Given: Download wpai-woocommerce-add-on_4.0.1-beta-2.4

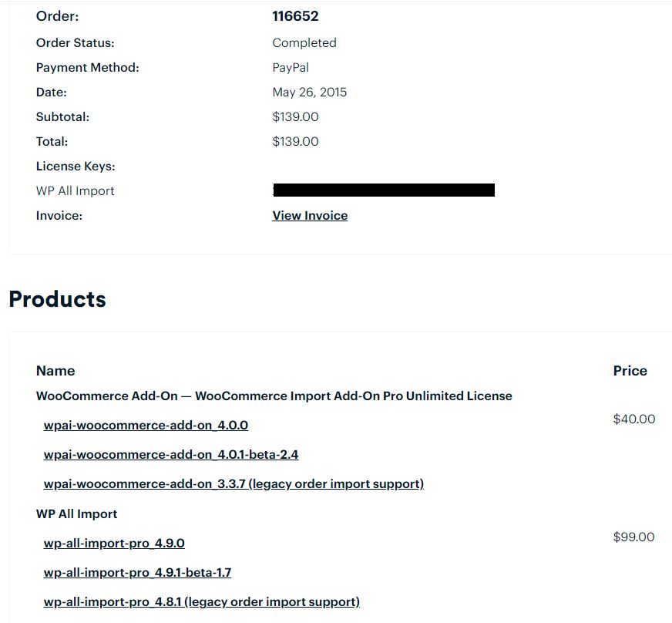Looking at the screenshot, I should 171,454.
